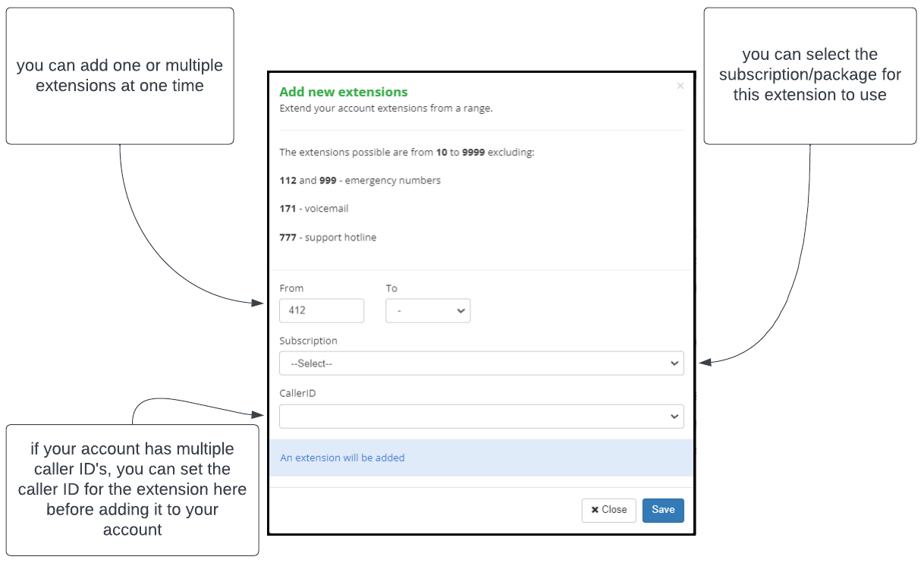Viewport: 924px width, 563px height.
Task: Select the subscription/package annotation box
Action: [x=810, y=76]
